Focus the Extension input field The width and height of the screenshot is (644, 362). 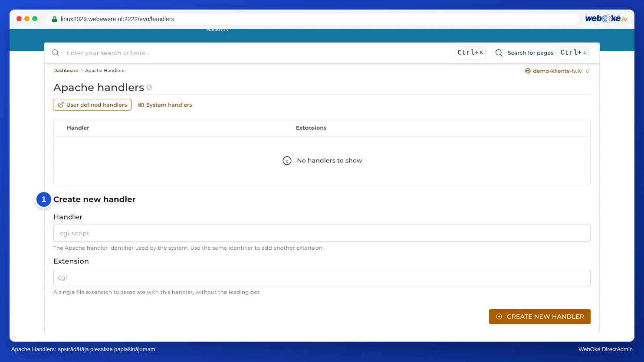[x=322, y=277]
